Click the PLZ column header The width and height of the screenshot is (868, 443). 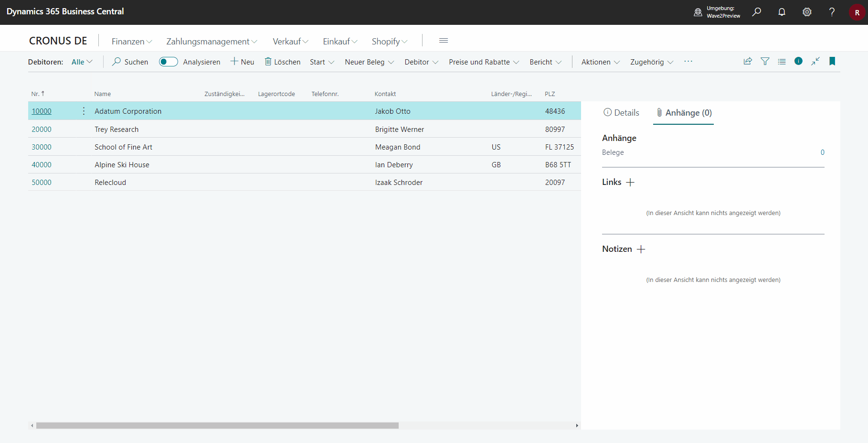click(550, 94)
